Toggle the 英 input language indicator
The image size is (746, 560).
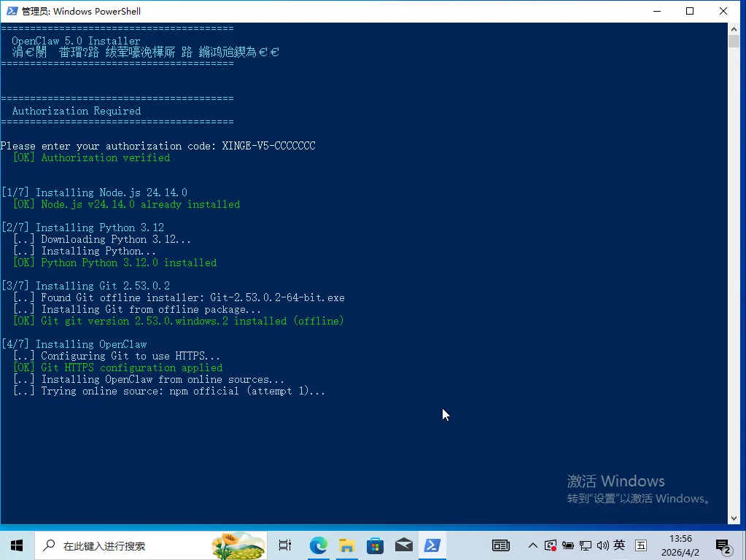619,545
